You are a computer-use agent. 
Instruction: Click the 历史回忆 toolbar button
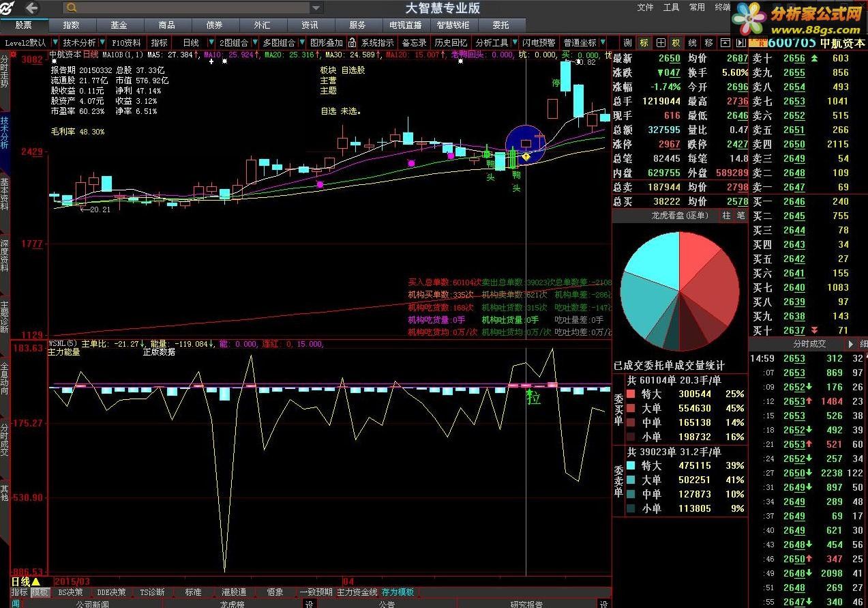pyautogui.click(x=451, y=42)
